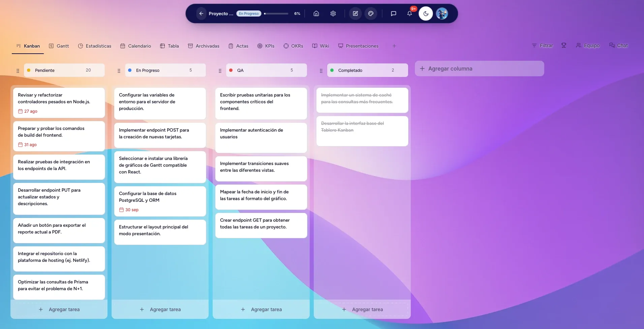Open the color palette theme icon
Viewport: 644px width, 329px height.
pyautogui.click(x=371, y=13)
